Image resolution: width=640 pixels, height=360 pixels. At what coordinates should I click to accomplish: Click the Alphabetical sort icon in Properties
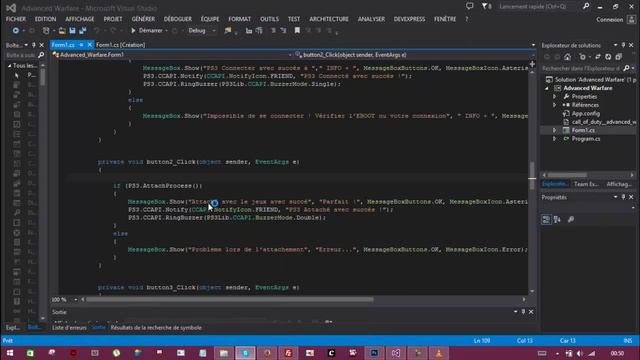(557, 220)
